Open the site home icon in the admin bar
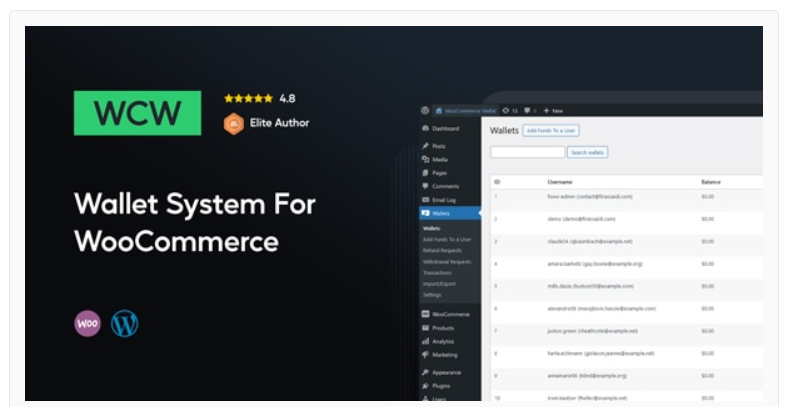 point(439,110)
